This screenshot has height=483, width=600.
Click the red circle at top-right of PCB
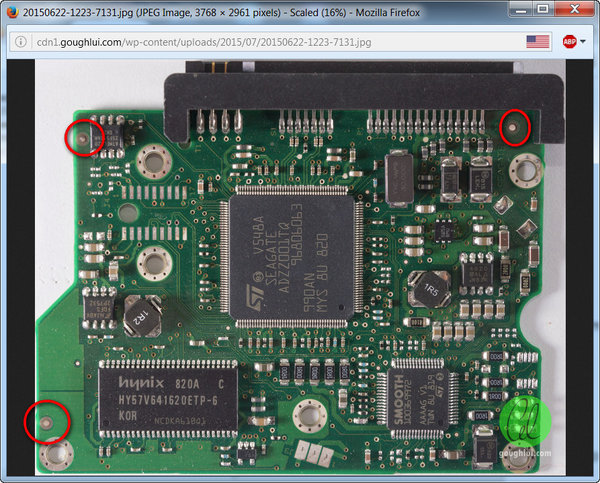coord(515,127)
